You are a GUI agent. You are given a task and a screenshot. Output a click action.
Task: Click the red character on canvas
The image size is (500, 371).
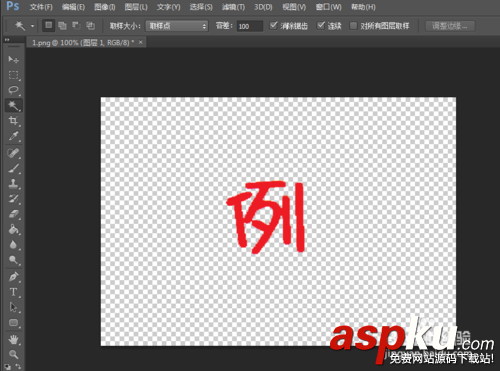[x=266, y=217]
